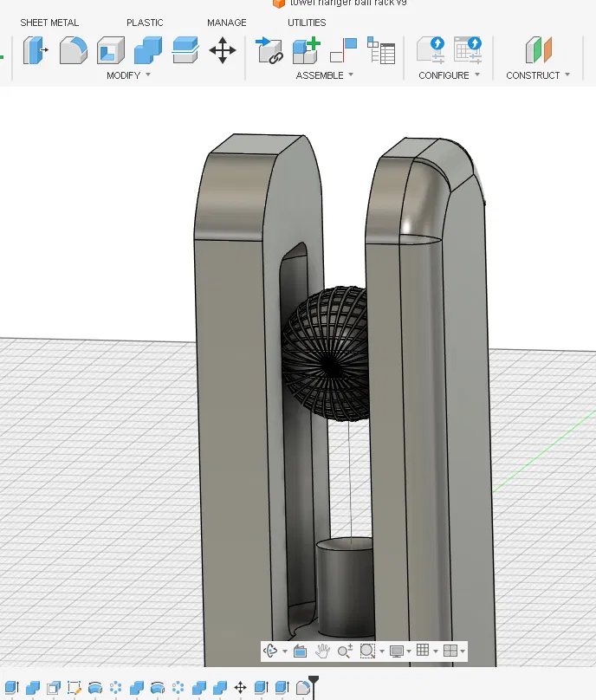Image resolution: width=596 pixels, height=700 pixels.
Task: Select the Offset Plane construct tool
Action: [539, 50]
